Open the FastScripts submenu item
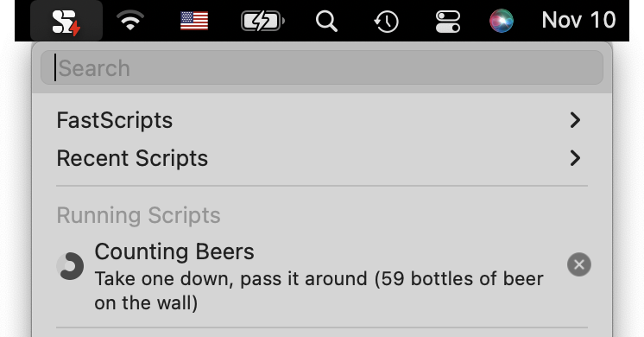The image size is (644, 337). coord(322,120)
